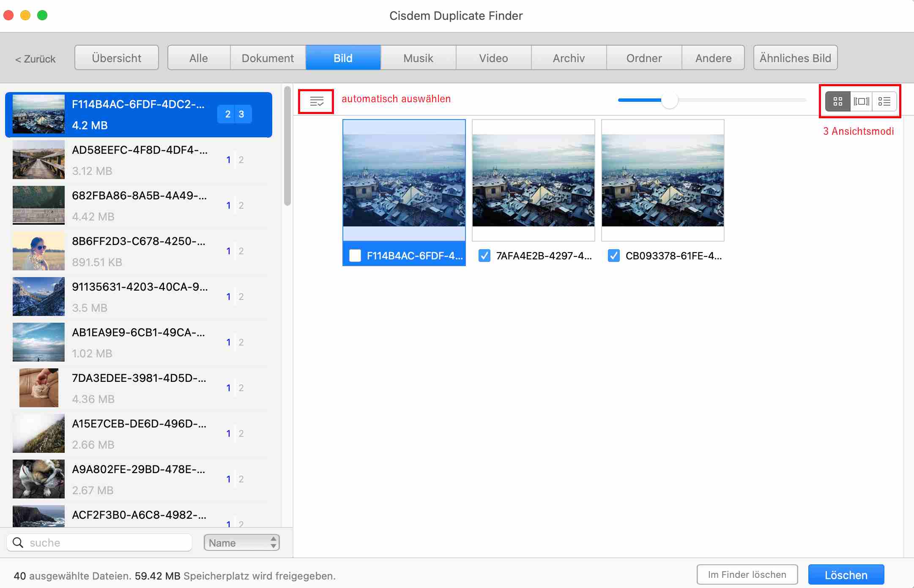The image size is (914, 588).
Task: Click the search magnifier icon
Action: [19, 542]
